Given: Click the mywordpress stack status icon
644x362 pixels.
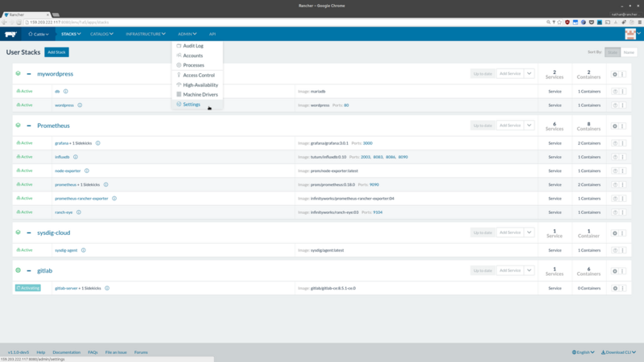Looking at the screenshot, I should (x=18, y=73).
